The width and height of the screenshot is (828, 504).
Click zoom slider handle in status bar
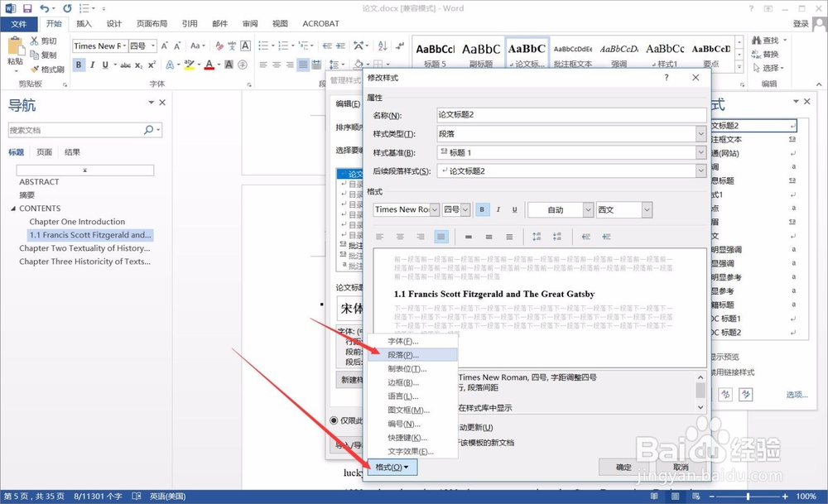748,496
